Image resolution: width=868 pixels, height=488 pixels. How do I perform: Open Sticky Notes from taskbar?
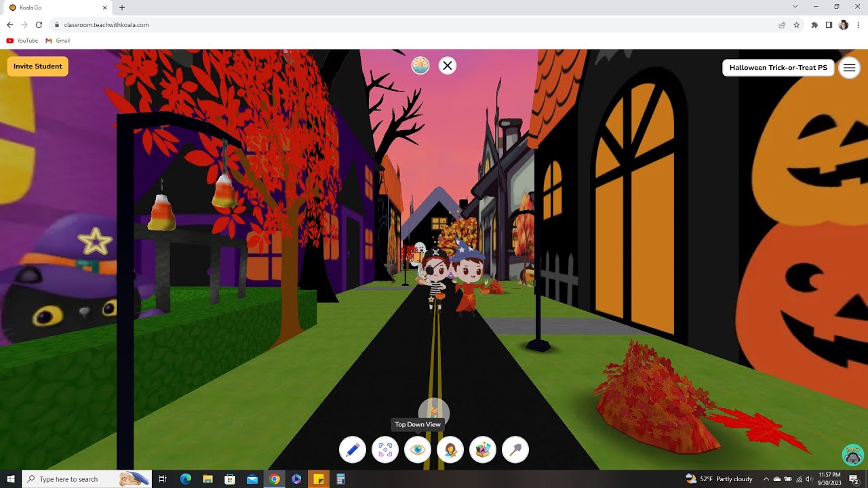click(x=318, y=479)
